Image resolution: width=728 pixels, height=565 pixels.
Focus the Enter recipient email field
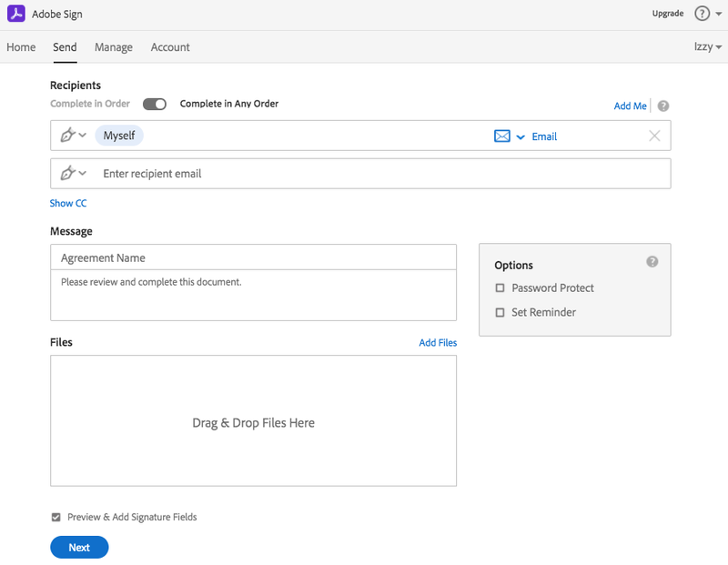click(360, 174)
